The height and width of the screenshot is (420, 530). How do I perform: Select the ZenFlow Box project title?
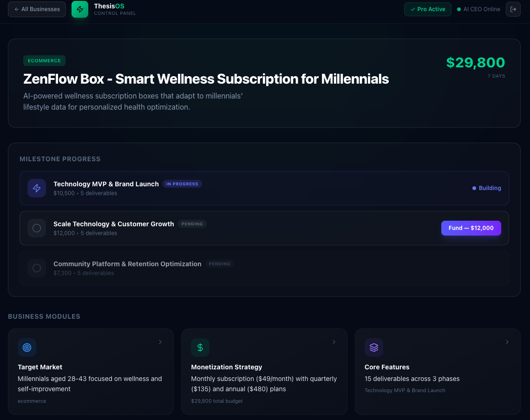pyautogui.click(x=206, y=79)
